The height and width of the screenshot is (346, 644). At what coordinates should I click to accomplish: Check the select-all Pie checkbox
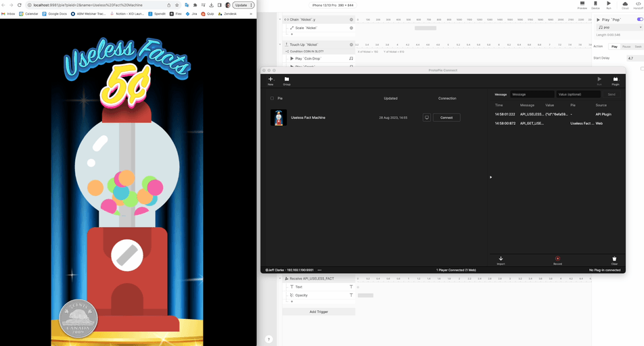[x=272, y=98]
